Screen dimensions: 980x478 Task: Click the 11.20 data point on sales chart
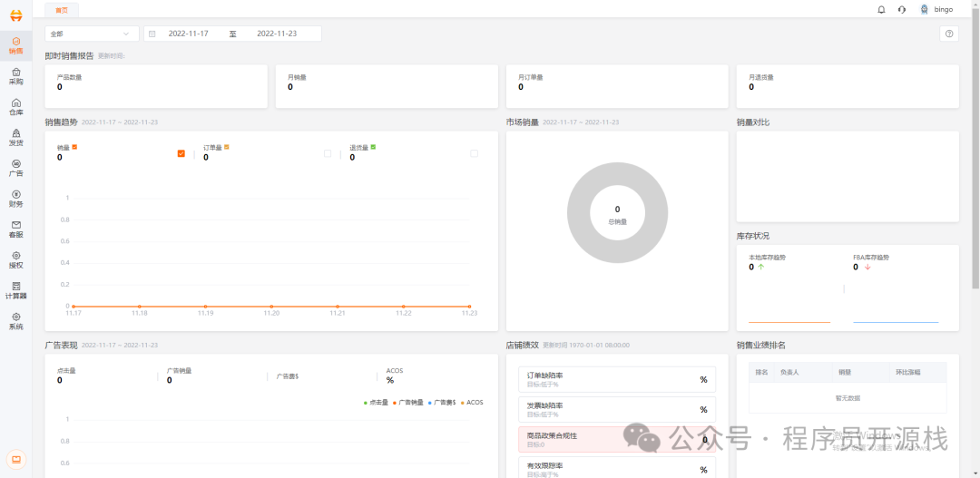[x=271, y=307]
